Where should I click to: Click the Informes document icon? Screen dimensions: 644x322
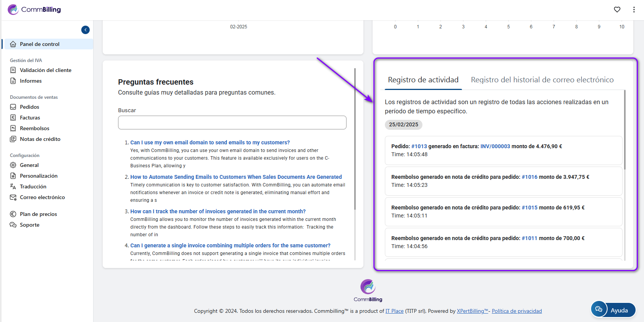click(x=13, y=81)
